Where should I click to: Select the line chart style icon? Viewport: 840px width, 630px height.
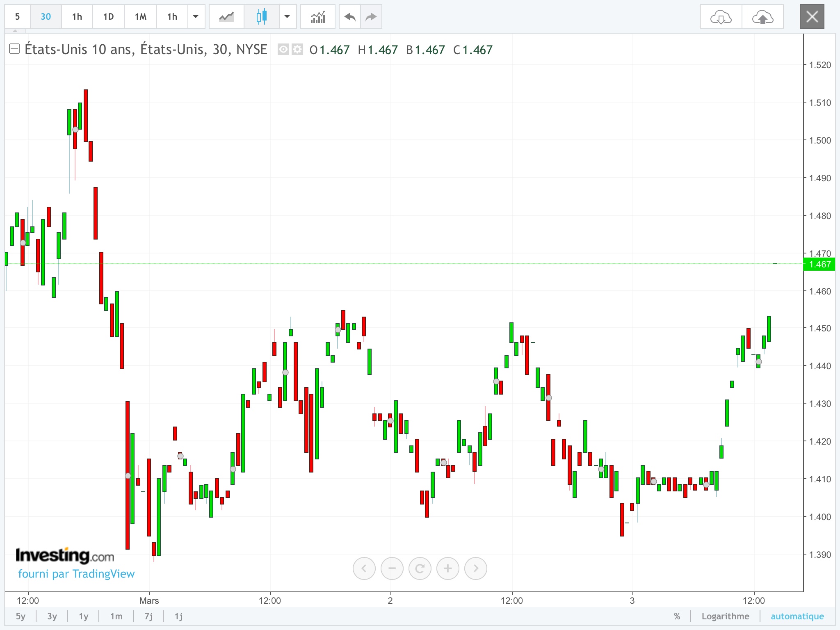click(x=226, y=17)
